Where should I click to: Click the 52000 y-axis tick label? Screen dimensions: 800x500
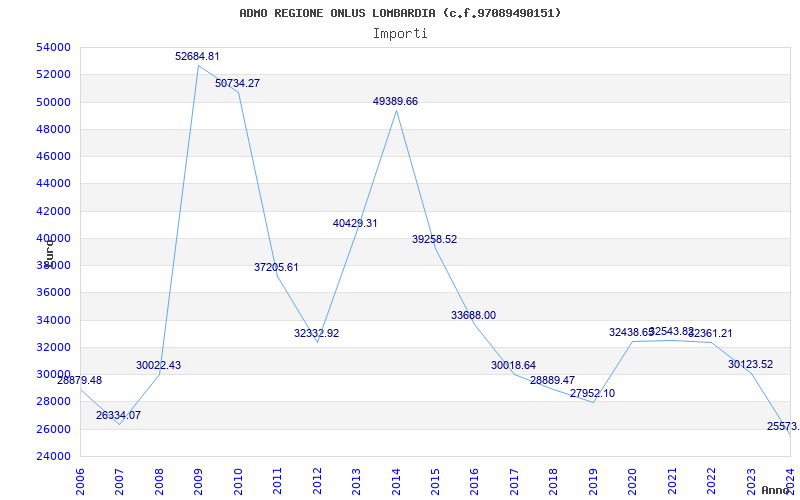tap(53, 74)
